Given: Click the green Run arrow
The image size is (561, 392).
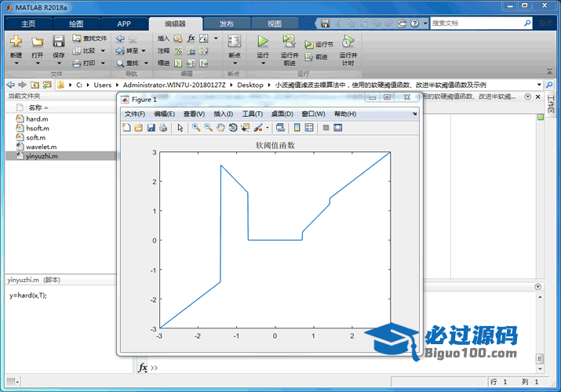Looking at the screenshot, I should pos(263,41).
